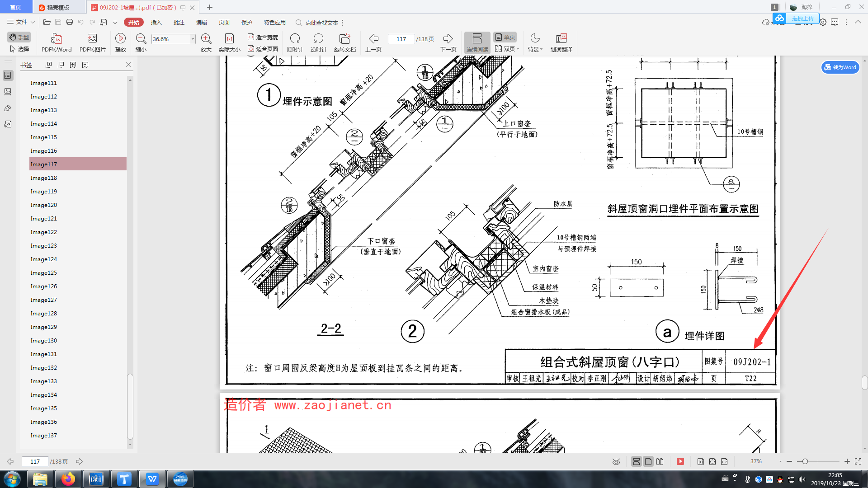This screenshot has width=868, height=488.
Task: Select bookmark Image117
Action: [x=78, y=164]
